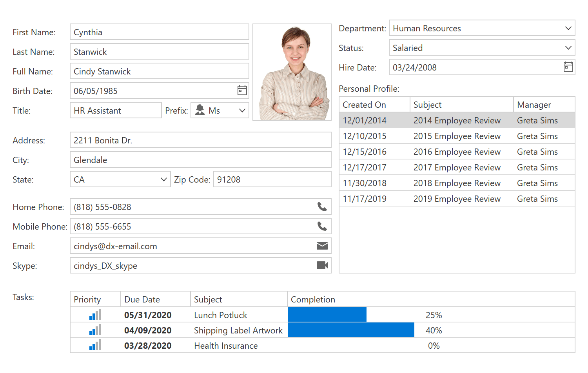The width and height of the screenshot is (588, 373).
Task: Click the envelope icon in the Email field
Action: [x=322, y=246]
